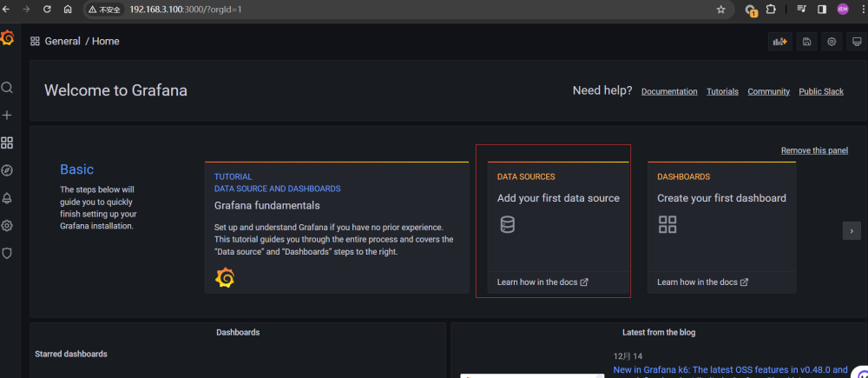Click the 12月 14 blog date
Viewport: 868px width, 378px height.
[628, 355]
